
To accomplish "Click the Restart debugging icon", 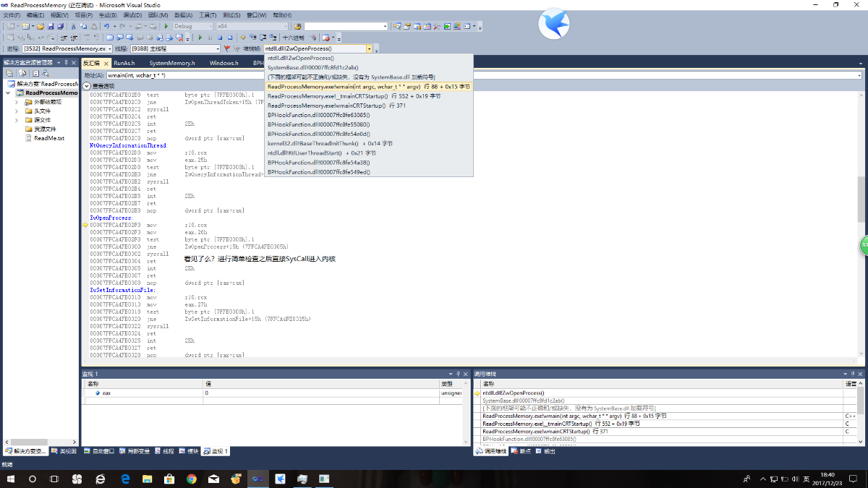I will [x=230, y=38].
